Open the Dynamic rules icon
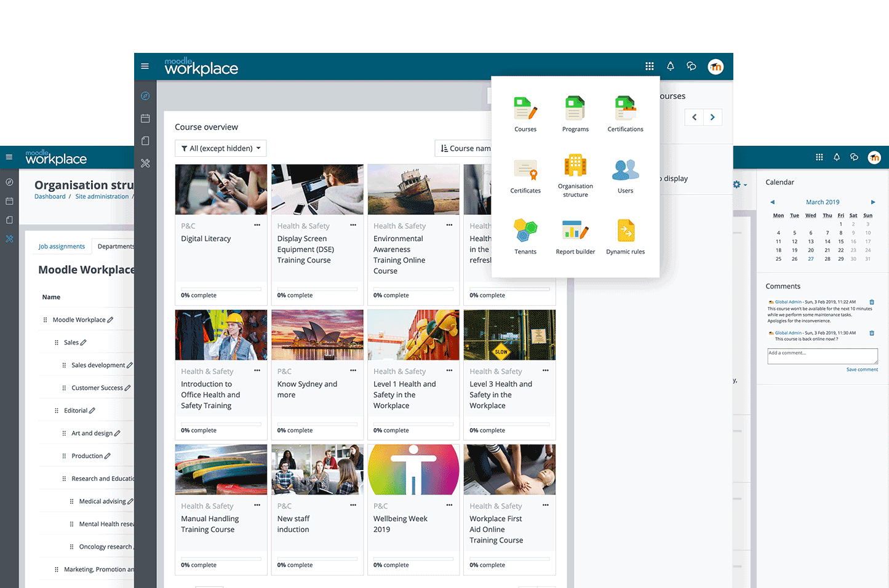This screenshot has height=588, width=889. pos(625,231)
